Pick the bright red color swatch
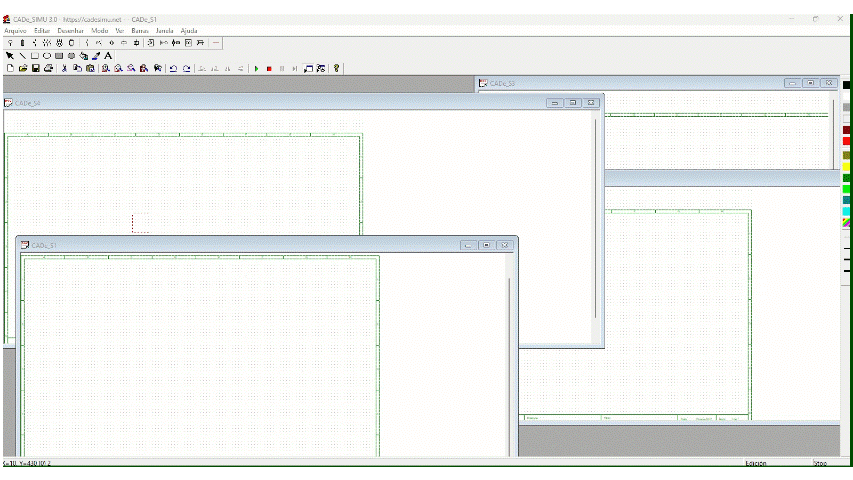 (x=846, y=141)
